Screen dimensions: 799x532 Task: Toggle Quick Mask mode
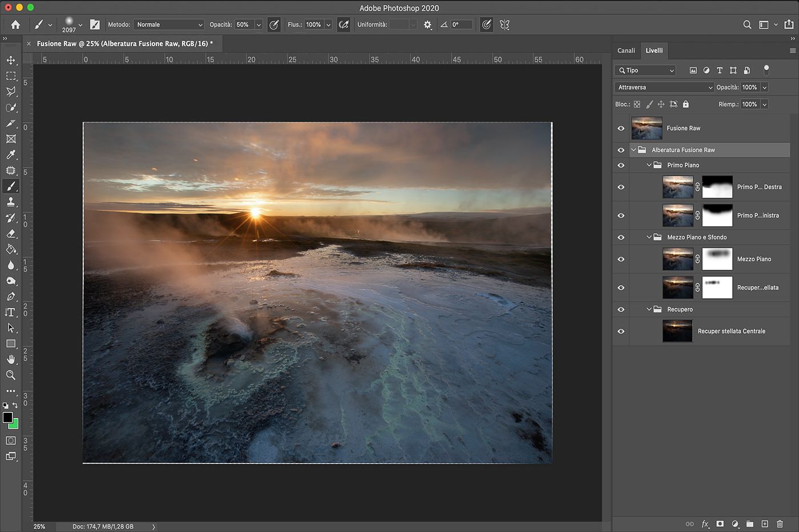coord(11,440)
